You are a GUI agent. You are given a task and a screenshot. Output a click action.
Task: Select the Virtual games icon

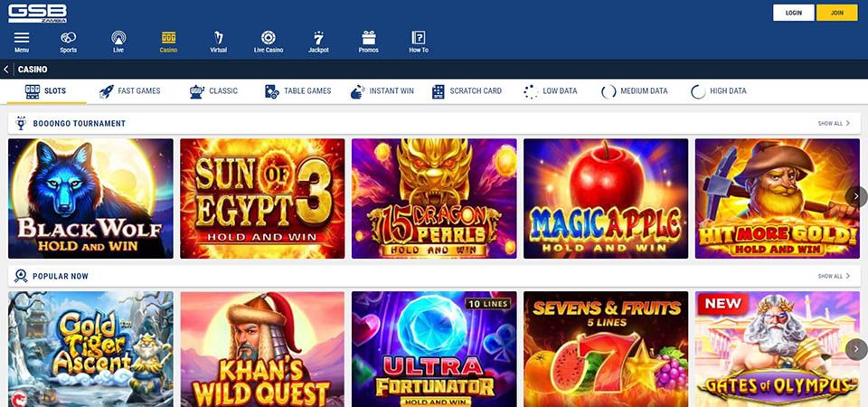218,38
